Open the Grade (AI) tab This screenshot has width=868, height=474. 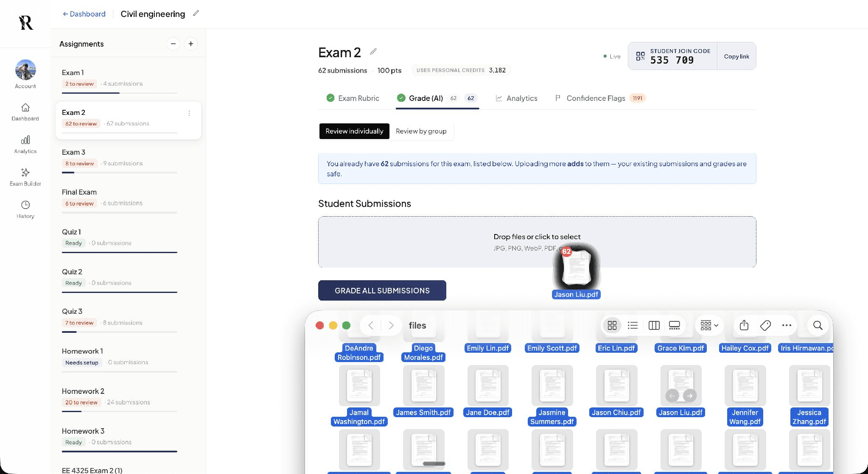437,98
